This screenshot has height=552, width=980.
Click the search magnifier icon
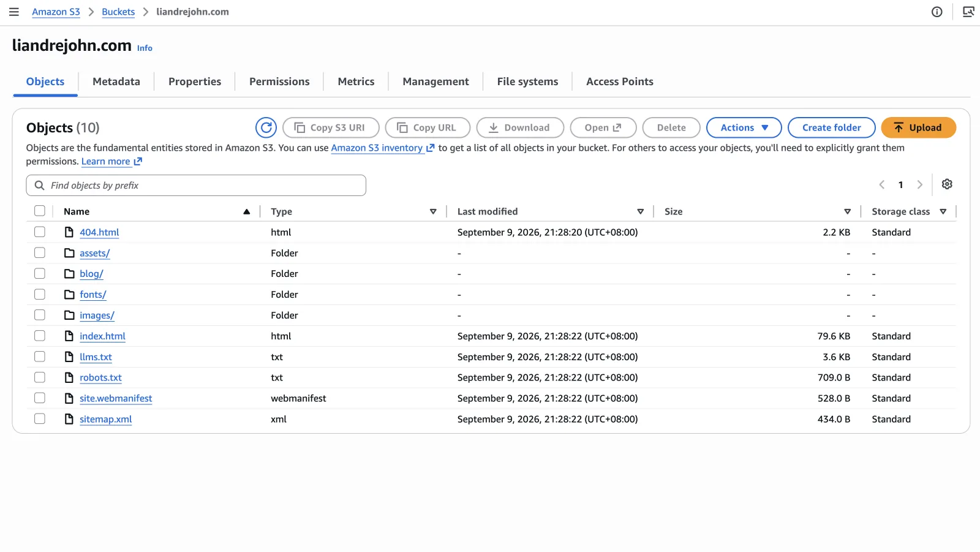tap(39, 185)
